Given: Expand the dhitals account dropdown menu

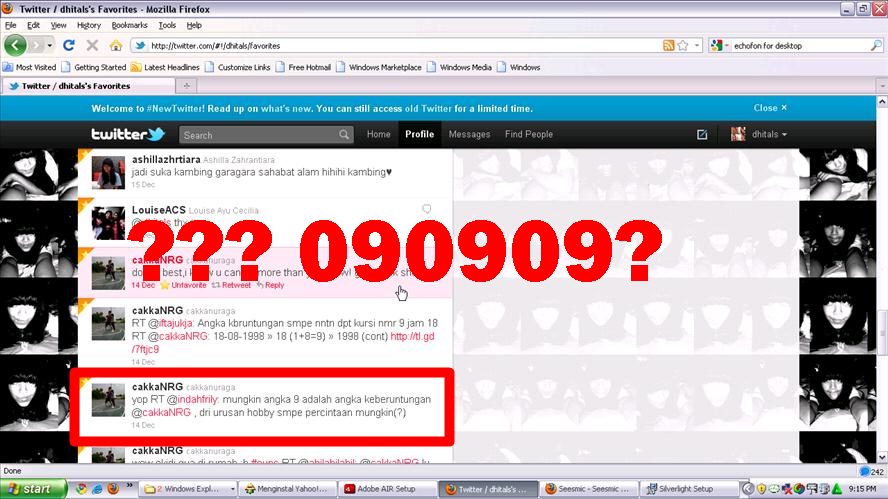Looking at the screenshot, I should pyautogui.click(x=784, y=135).
